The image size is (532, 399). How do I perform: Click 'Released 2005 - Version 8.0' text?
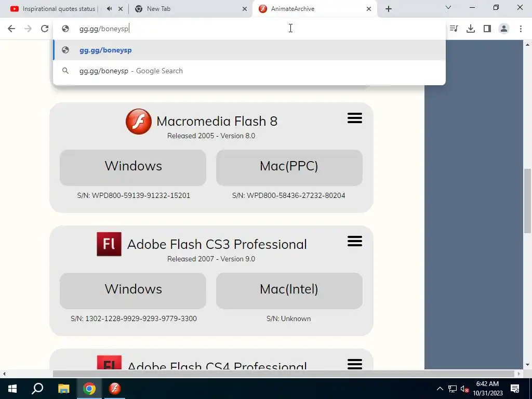tap(211, 136)
